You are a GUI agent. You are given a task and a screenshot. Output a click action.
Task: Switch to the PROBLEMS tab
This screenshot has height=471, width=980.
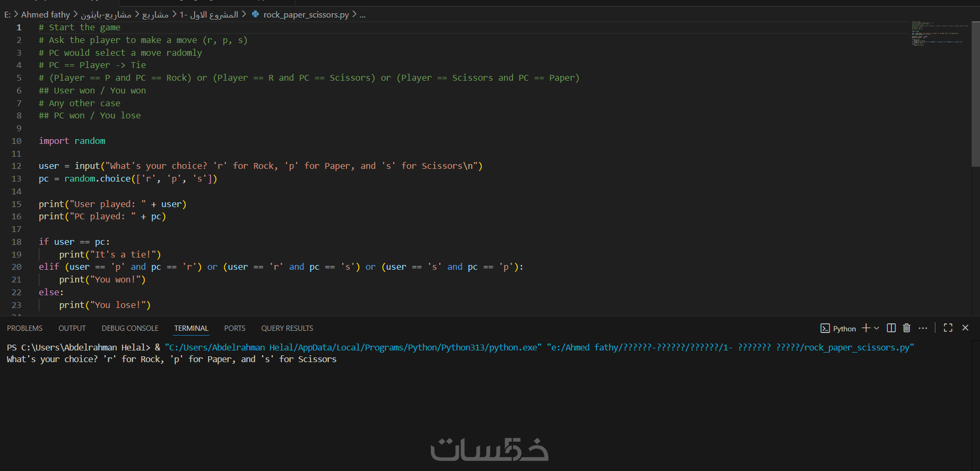click(x=25, y=329)
